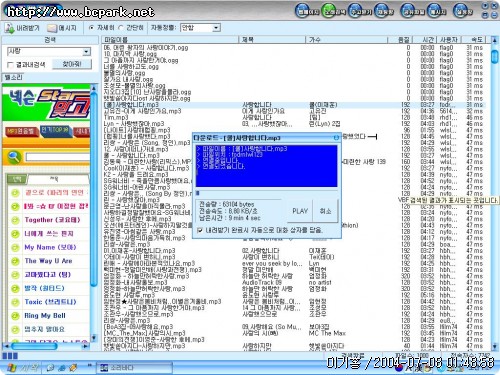Select the 자세히 detailed view radio
Screen dimensions: 500x375
(92, 28)
